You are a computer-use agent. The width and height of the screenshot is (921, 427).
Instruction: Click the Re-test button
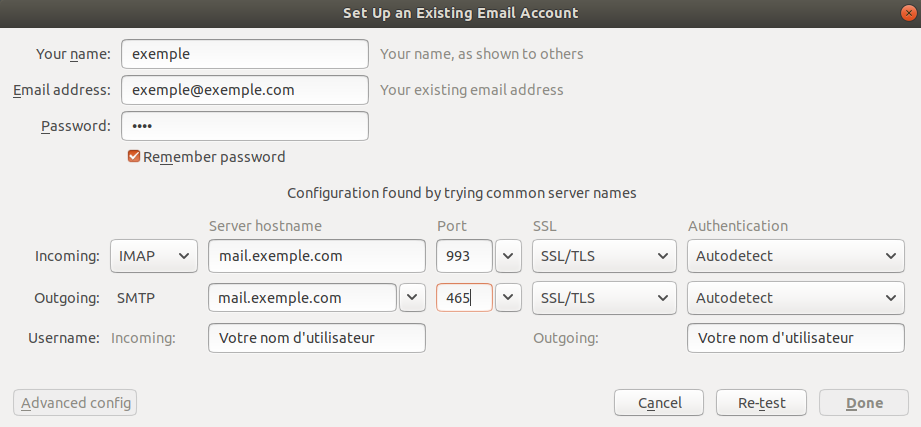(x=761, y=403)
